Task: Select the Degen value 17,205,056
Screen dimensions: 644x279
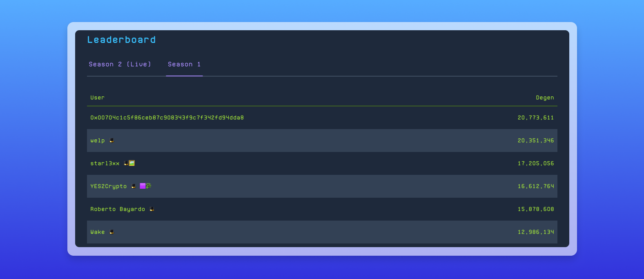Action: (x=536, y=163)
